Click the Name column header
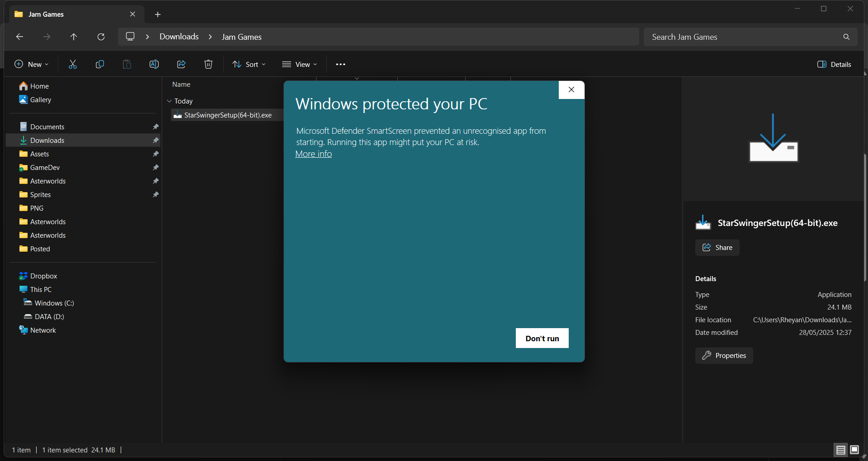868x461 pixels. [181, 85]
